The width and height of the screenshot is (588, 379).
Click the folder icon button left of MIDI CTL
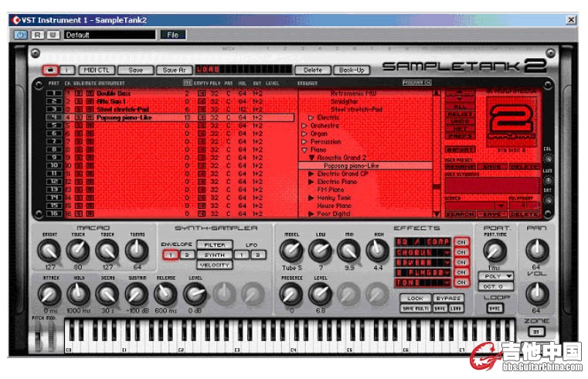[50, 70]
